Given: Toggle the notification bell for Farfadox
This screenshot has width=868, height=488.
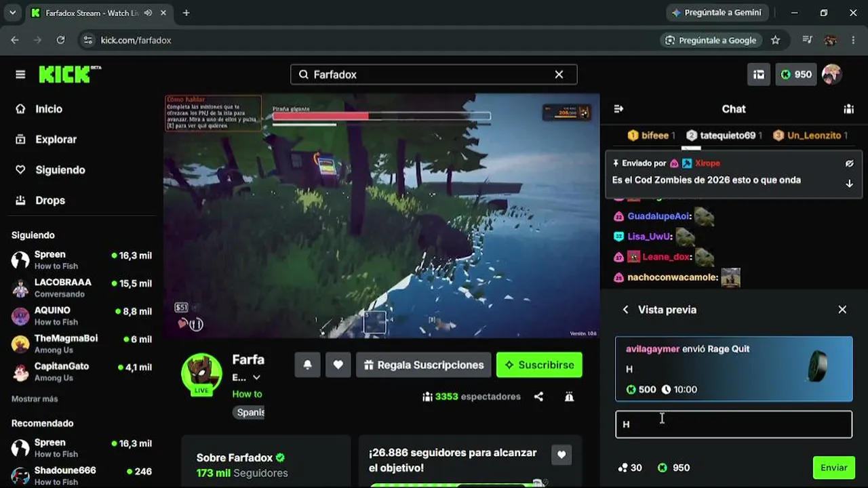Looking at the screenshot, I should point(307,365).
